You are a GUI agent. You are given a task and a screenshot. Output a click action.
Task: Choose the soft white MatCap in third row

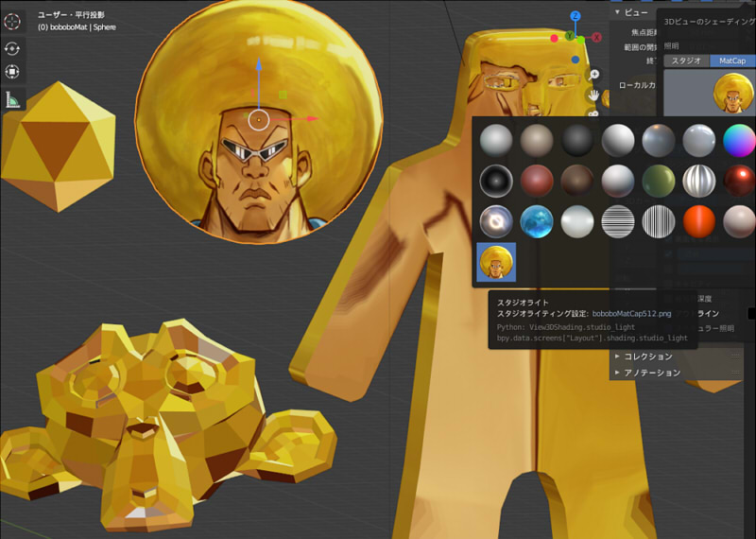point(577,221)
